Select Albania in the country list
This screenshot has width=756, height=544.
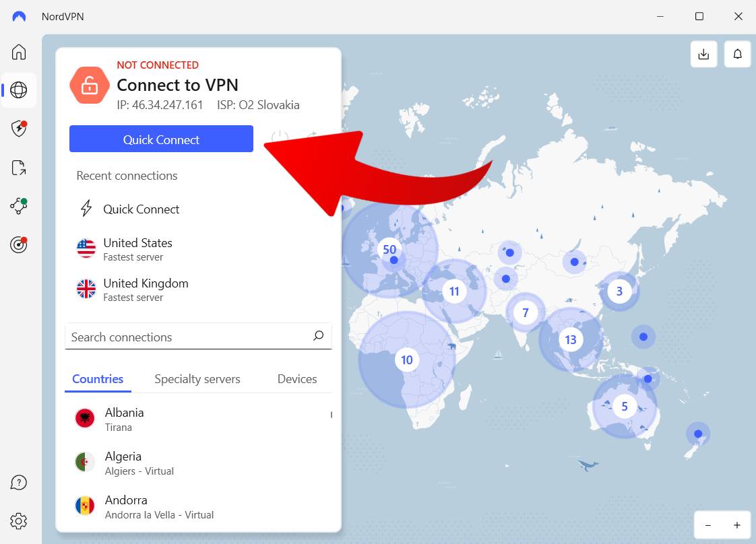(199, 419)
